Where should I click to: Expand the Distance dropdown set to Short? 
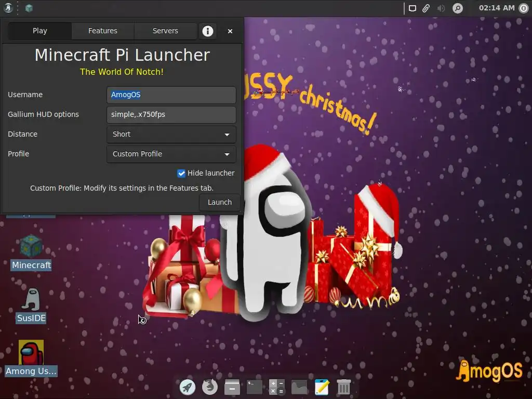pos(171,135)
